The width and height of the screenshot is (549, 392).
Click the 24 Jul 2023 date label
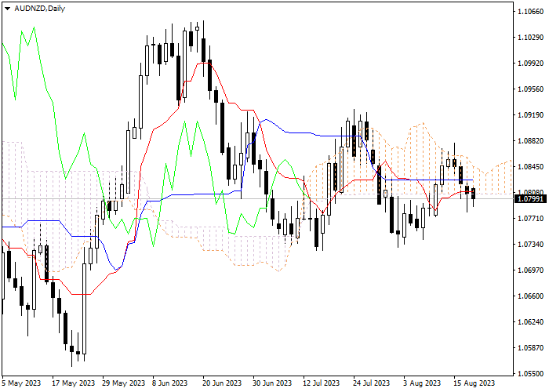(372, 383)
